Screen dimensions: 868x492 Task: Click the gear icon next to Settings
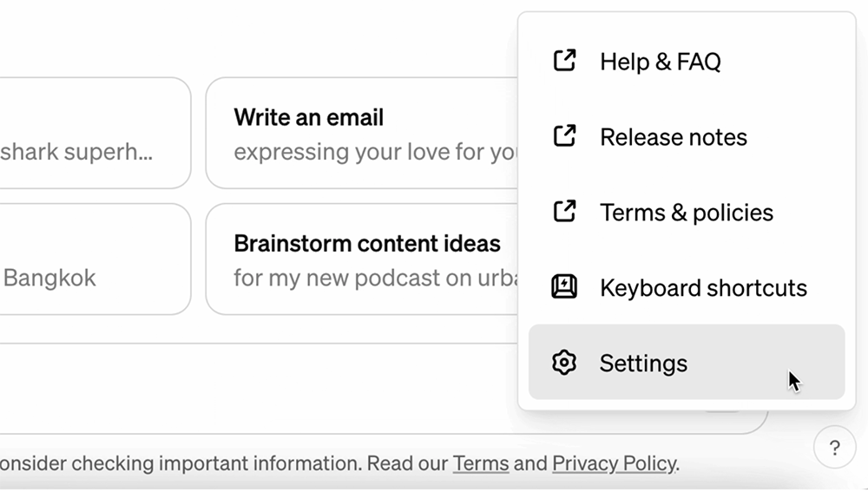[x=564, y=363]
